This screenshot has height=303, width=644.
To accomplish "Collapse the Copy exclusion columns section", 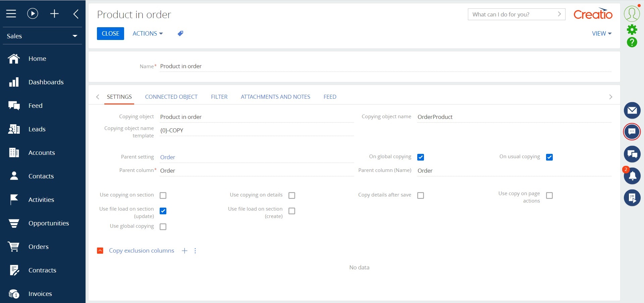I will click(100, 251).
